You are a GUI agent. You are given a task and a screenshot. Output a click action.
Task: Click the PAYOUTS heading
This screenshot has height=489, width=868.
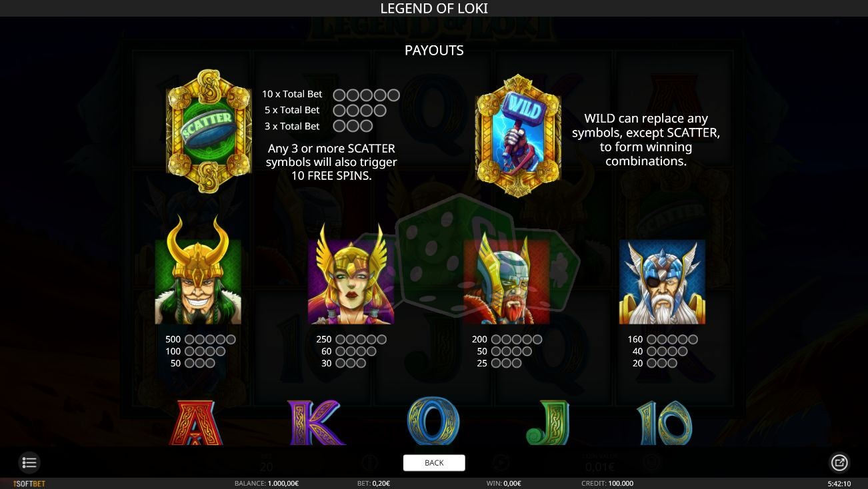pyautogui.click(x=434, y=50)
